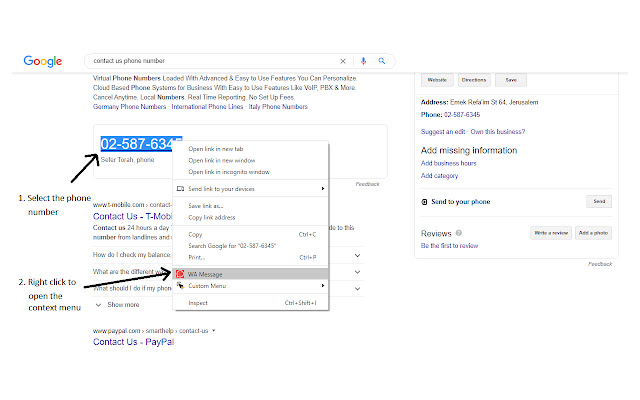Click Suggest an edit link
This screenshot has height=400, width=640.
coord(443,131)
